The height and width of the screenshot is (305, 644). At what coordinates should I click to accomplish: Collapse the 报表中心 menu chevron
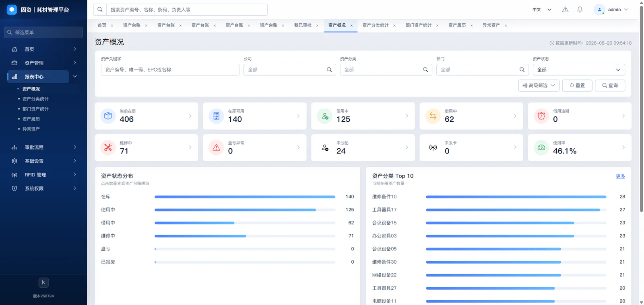click(x=75, y=76)
